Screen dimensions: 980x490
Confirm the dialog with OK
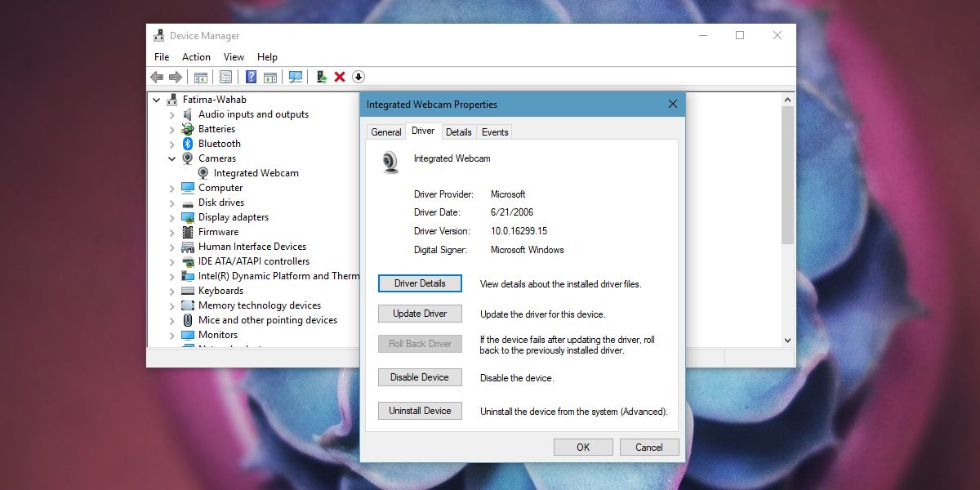click(583, 447)
